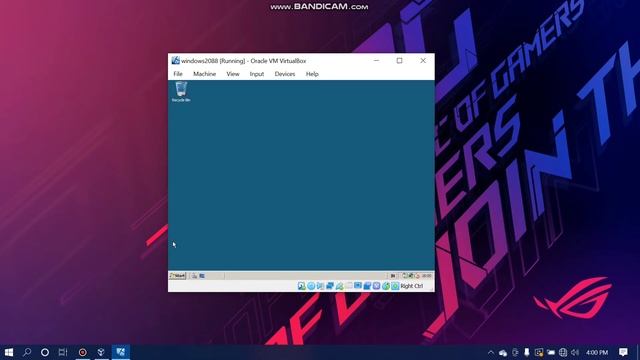Screen dimensions: 640x360
Task: Open the File menu in VirtualBox
Action: (178, 74)
